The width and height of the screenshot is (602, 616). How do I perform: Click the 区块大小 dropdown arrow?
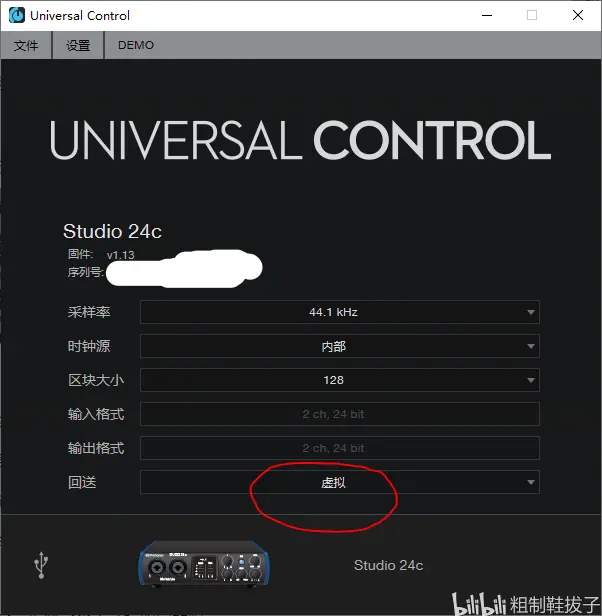tap(530, 380)
